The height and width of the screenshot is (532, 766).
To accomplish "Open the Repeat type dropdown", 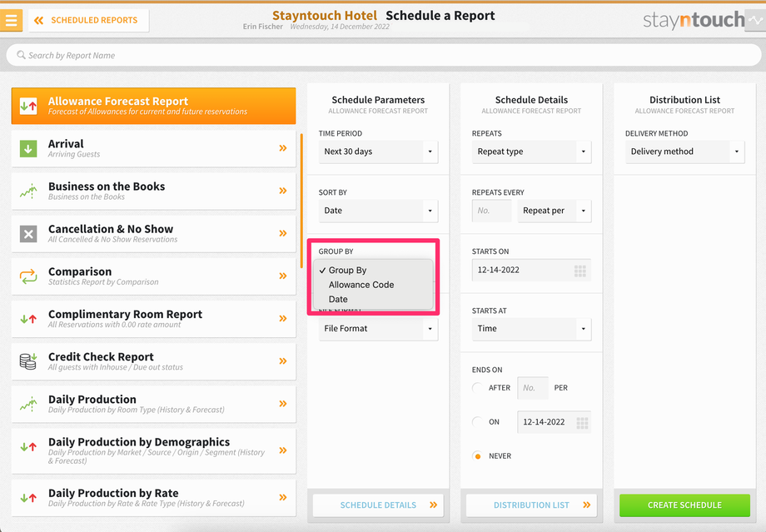I will click(x=531, y=152).
